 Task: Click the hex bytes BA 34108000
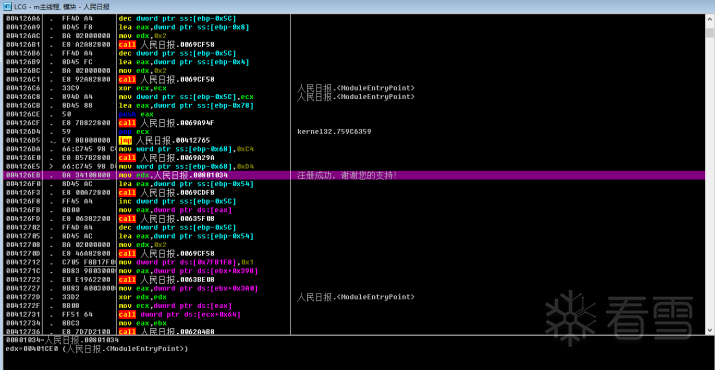(86, 175)
